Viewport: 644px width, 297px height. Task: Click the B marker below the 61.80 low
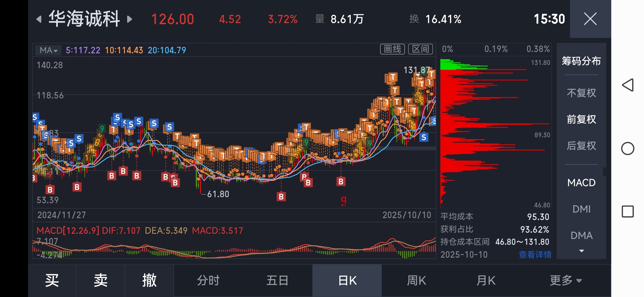pyautogui.click(x=281, y=197)
